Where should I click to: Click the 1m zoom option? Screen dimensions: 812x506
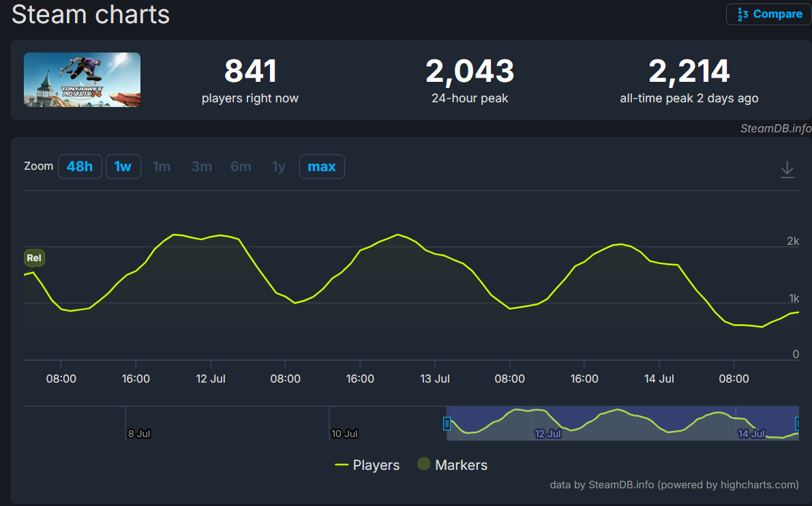[x=162, y=166]
